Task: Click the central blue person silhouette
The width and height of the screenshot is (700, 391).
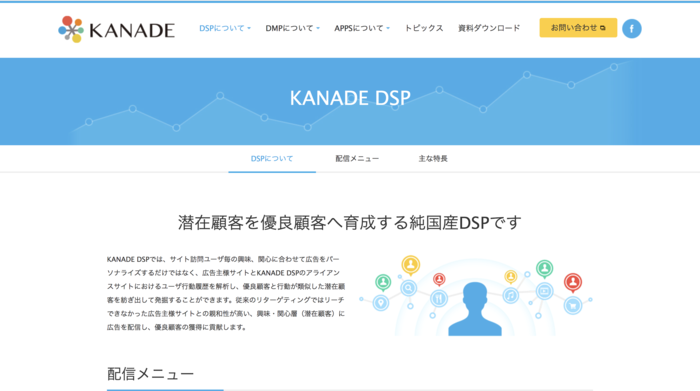Action: (475, 308)
